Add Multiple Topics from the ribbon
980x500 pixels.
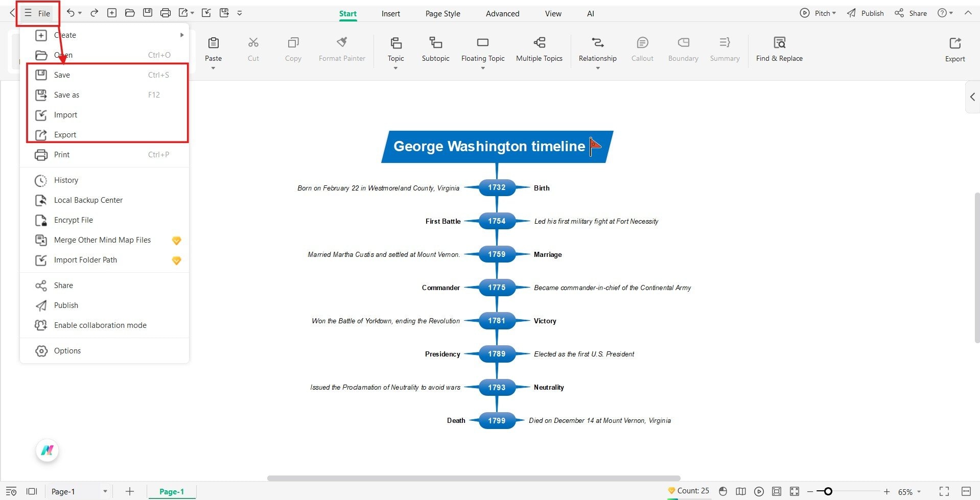coord(539,49)
